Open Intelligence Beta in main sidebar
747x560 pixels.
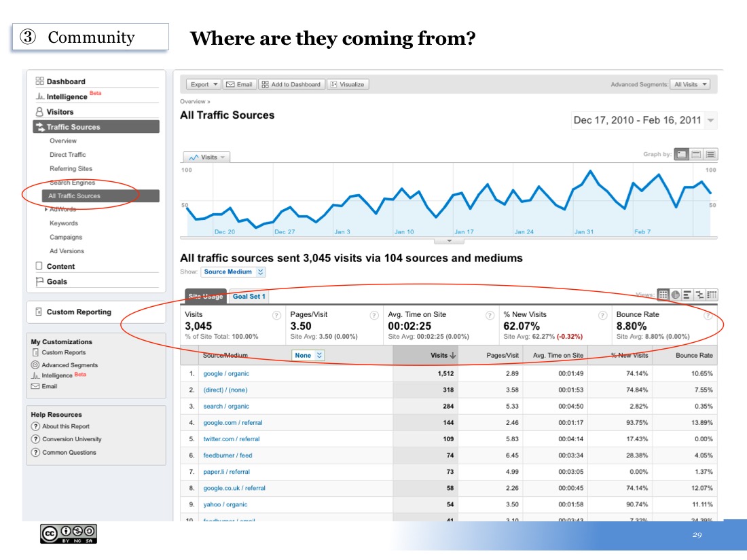68,96
